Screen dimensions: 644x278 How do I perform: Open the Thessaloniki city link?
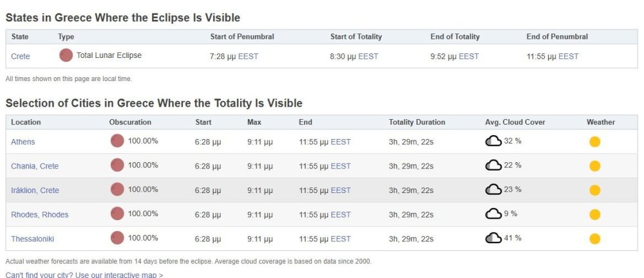[x=32, y=239]
